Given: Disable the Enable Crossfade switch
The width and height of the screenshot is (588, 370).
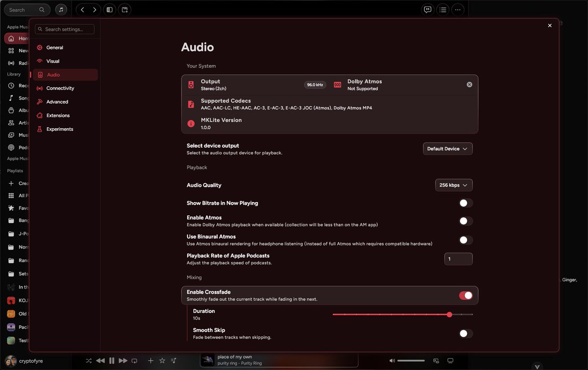Looking at the screenshot, I should coord(465,295).
